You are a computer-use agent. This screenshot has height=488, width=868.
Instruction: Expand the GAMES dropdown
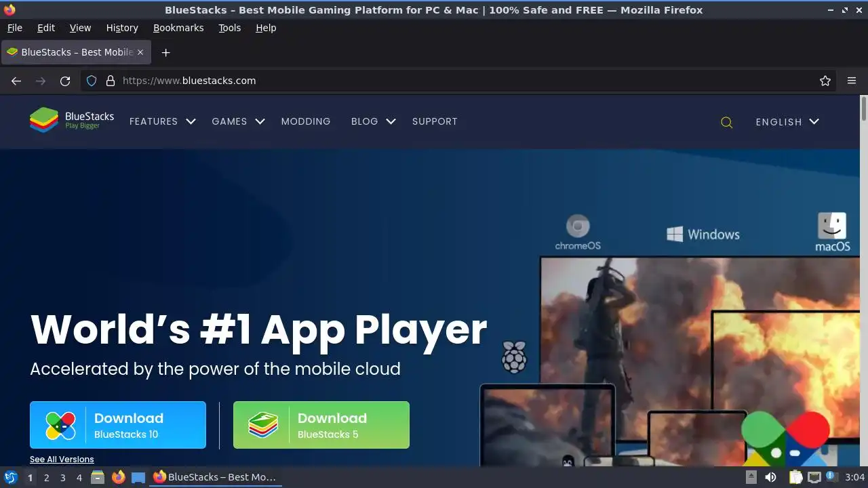click(x=238, y=121)
